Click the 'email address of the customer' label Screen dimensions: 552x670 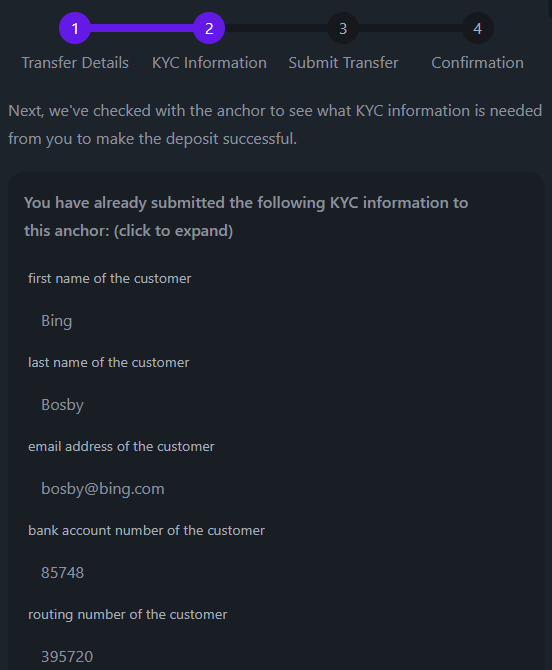point(121,447)
